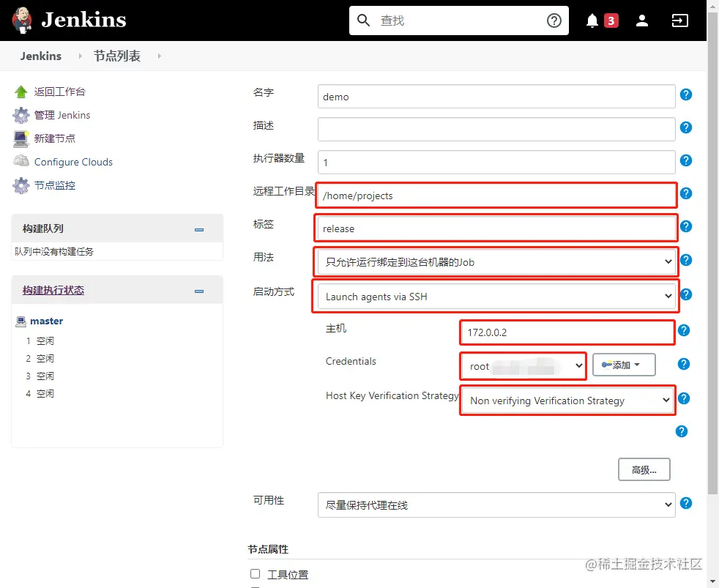Collapse the 构建执行状态 panel
This screenshot has height=588, width=719.
(x=199, y=291)
